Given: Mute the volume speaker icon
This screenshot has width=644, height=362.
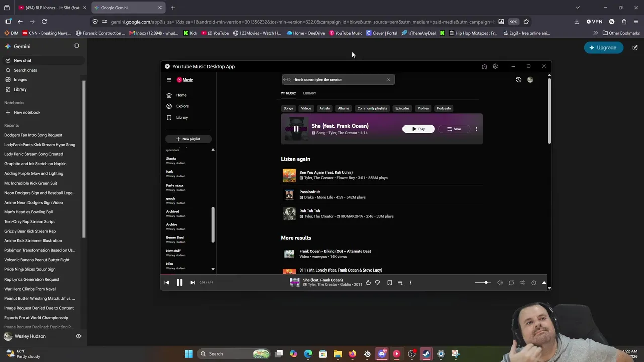Looking at the screenshot, I should [x=500, y=283].
